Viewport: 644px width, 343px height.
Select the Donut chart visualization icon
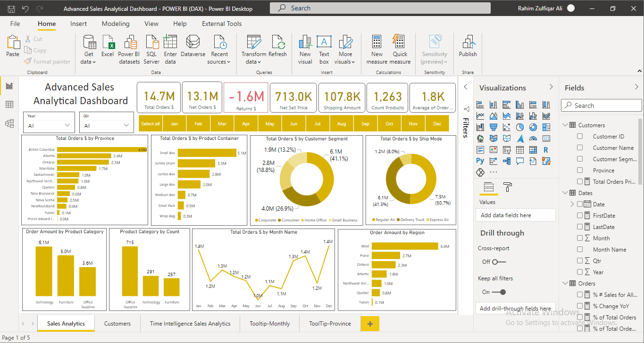[533, 127]
